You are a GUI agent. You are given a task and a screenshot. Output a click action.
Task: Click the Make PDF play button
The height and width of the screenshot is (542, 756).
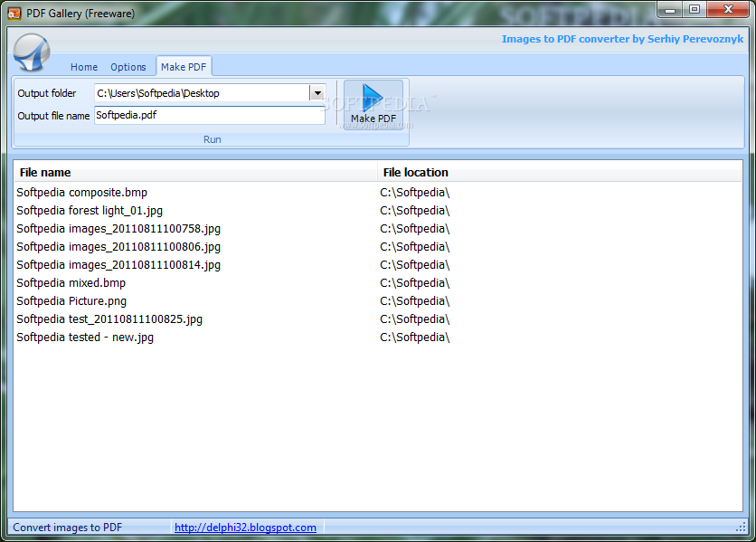pyautogui.click(x=373, y=104)
